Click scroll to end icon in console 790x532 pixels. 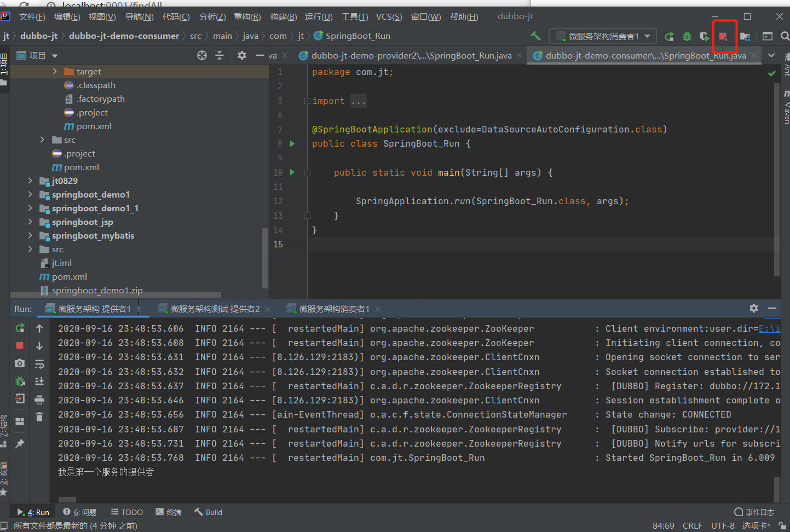pyautogui.click(x=39, y=381)
